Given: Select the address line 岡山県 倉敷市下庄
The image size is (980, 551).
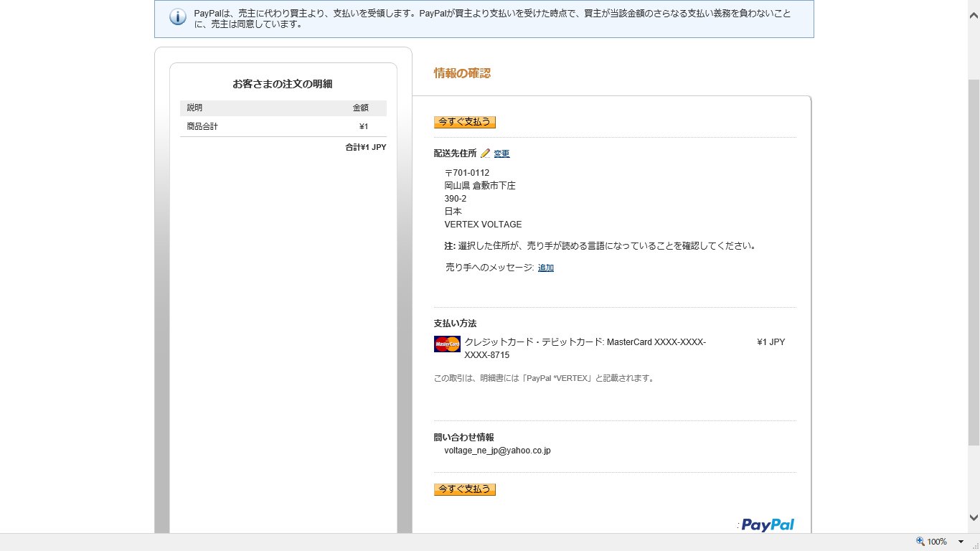Looking at the screenshot, I should (x=480, y=186).
